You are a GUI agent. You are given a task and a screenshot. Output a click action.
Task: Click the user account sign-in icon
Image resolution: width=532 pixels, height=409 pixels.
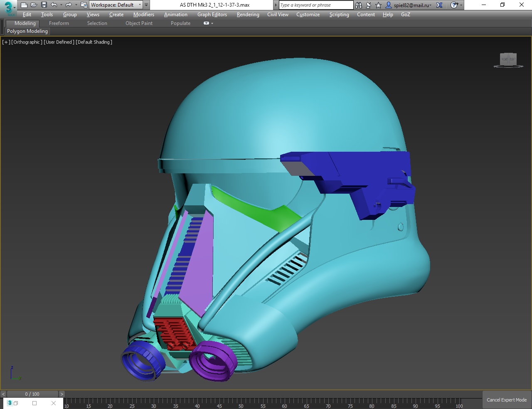(389, 5)
